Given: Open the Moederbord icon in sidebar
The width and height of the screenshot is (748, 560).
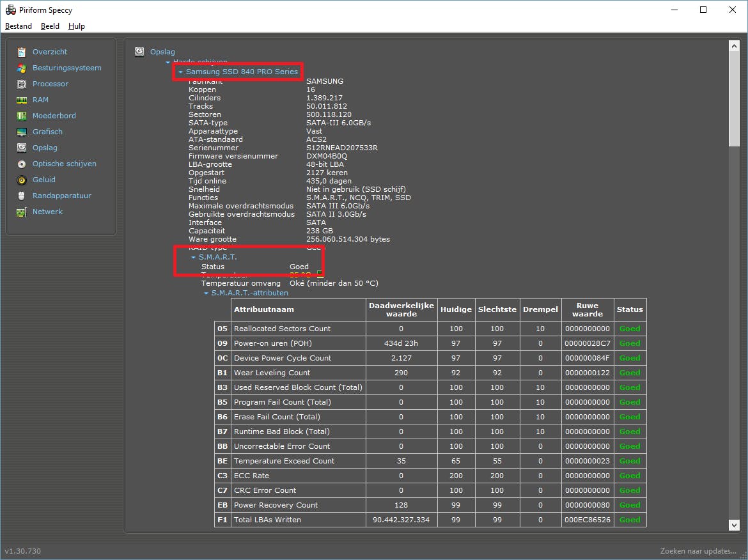Looking at the screenshot, I should [x=22, y=116].
